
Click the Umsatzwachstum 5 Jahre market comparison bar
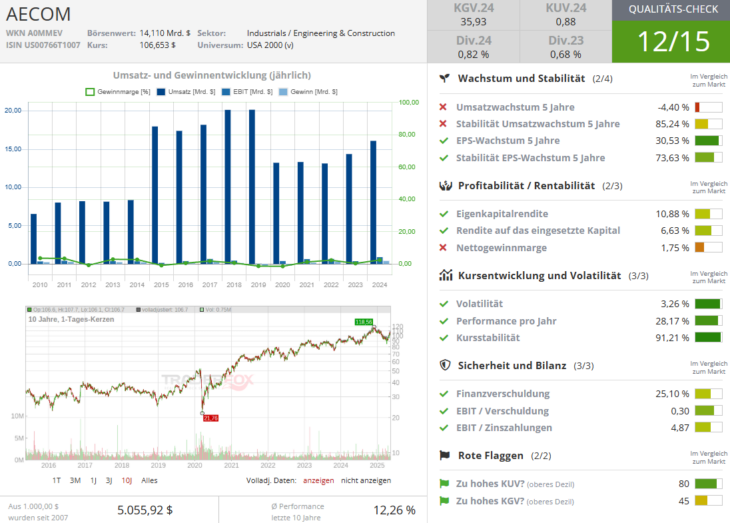pyautogui.click(x=709, y=108)
